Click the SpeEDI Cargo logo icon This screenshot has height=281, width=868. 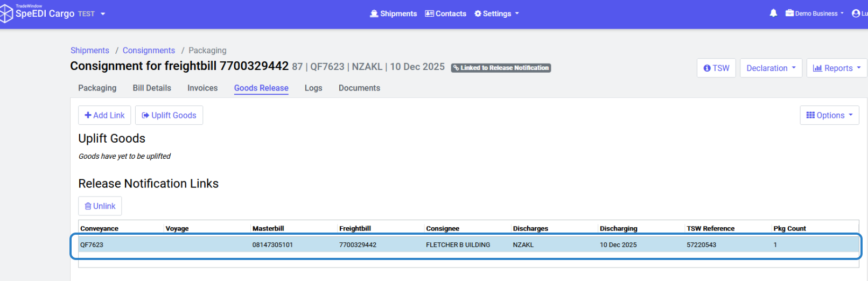6,13
